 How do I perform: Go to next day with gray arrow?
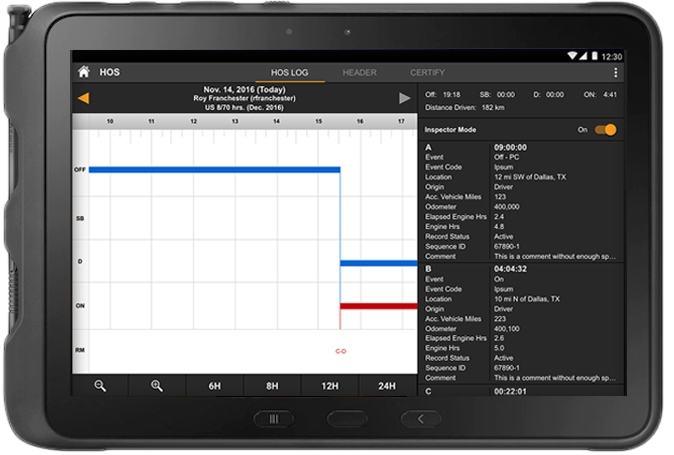(x=404, y=98)
